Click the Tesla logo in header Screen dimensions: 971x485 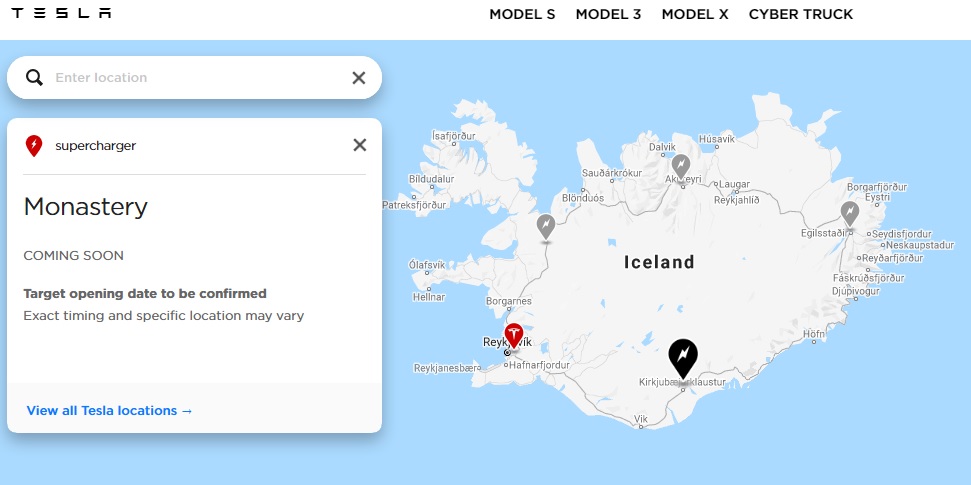61,13
